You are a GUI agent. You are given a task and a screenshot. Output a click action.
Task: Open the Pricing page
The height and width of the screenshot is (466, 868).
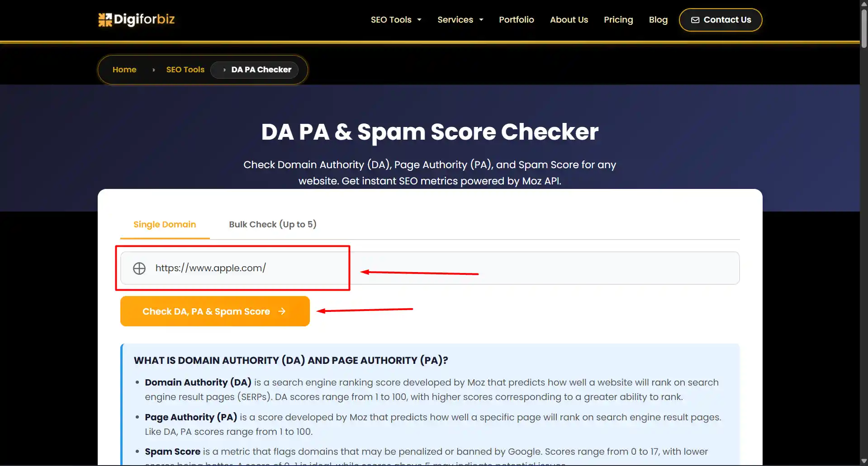click(x=618, y=20)
